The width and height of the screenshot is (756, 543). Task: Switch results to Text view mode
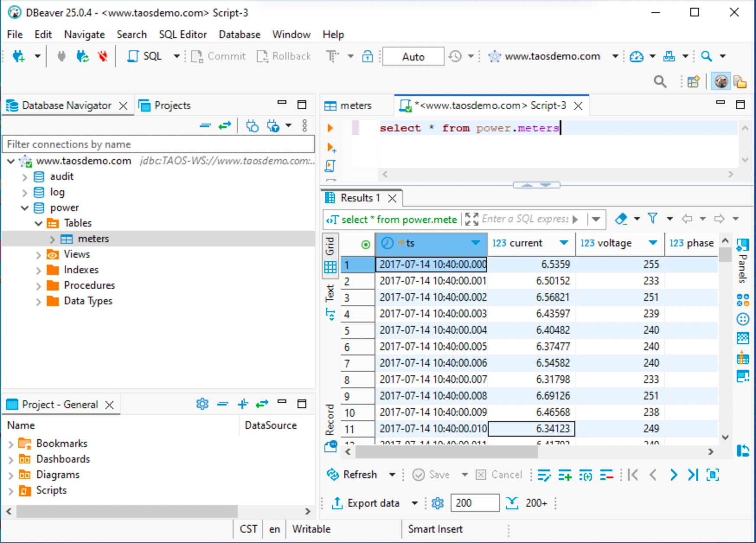tap(330, 303)
